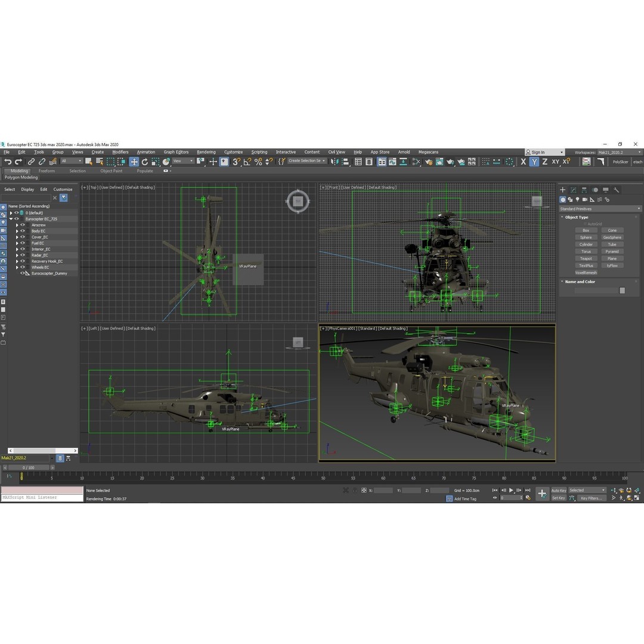This screenshot has width=644, height=644.
Task: Toggle the Auto Key mode
Action: 559,490
